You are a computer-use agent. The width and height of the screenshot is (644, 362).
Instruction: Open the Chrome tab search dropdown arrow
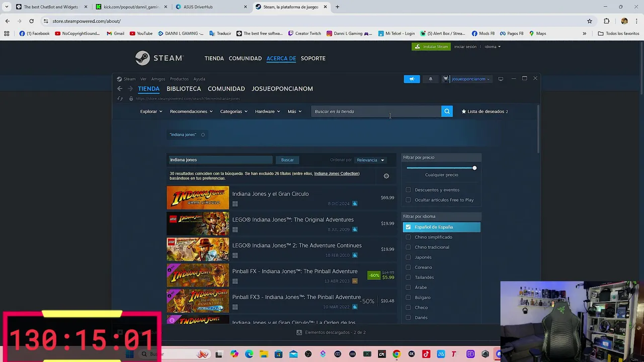7,7
